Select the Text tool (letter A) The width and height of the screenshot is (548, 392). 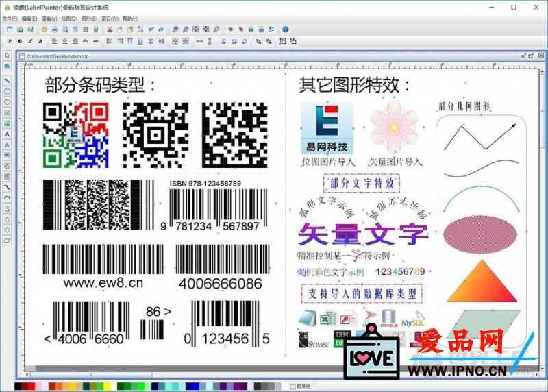point(7,134)
